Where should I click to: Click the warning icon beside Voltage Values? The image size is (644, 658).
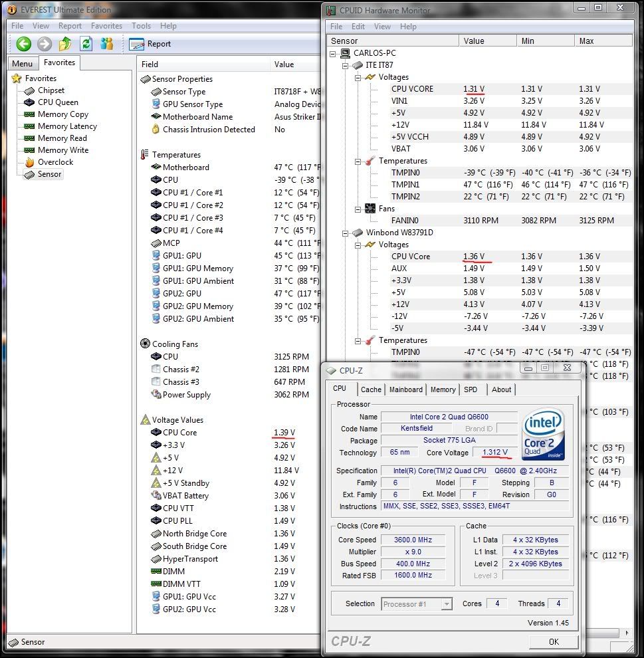coord(146,419)
